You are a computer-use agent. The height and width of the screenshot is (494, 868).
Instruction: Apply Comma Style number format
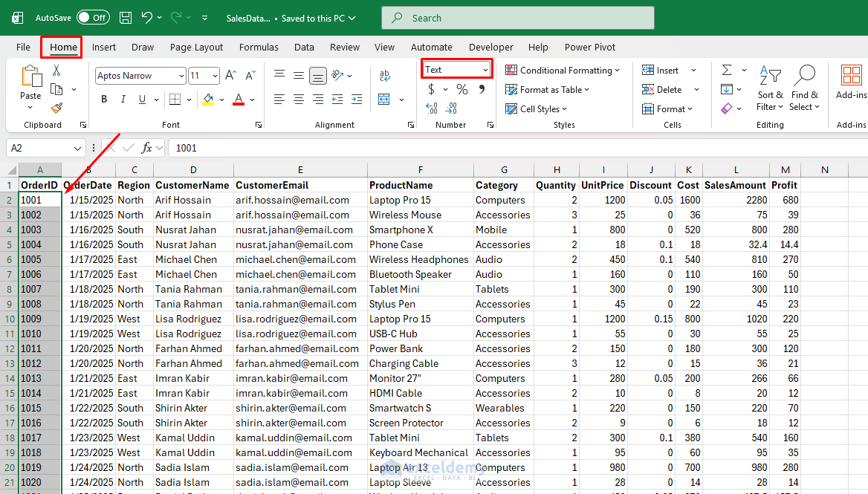click(x=482, y=89)
